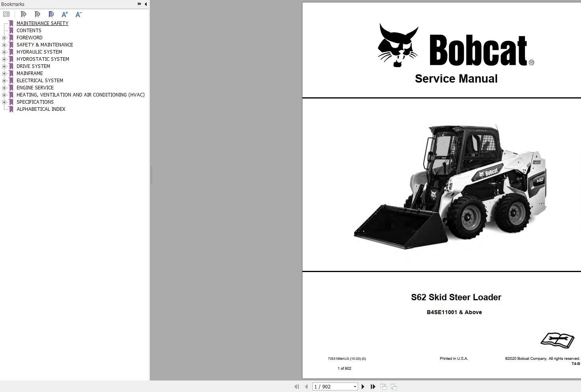Open the bookmark options menu
Viewport: 581px width, 392px height.
[6, 14]
